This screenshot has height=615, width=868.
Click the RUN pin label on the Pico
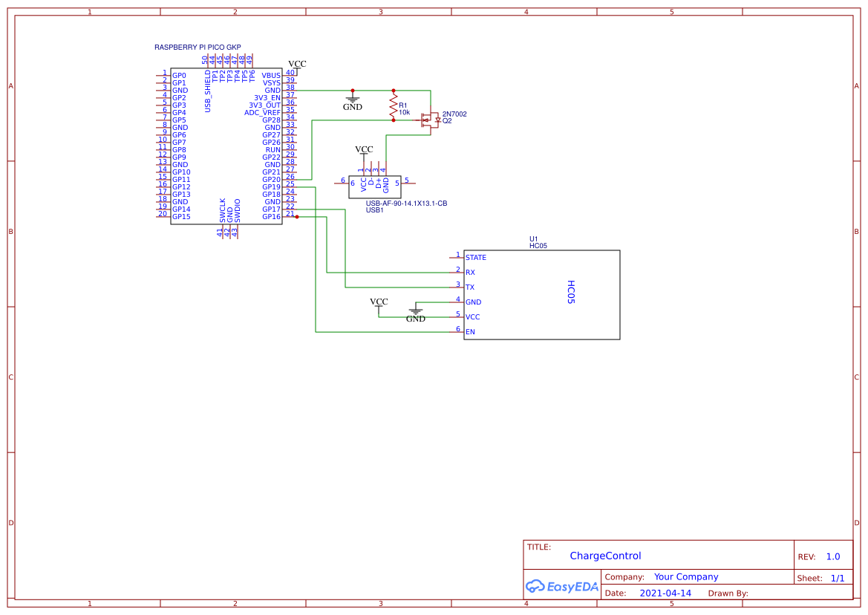pyautogui.click(x=273, y=150)
